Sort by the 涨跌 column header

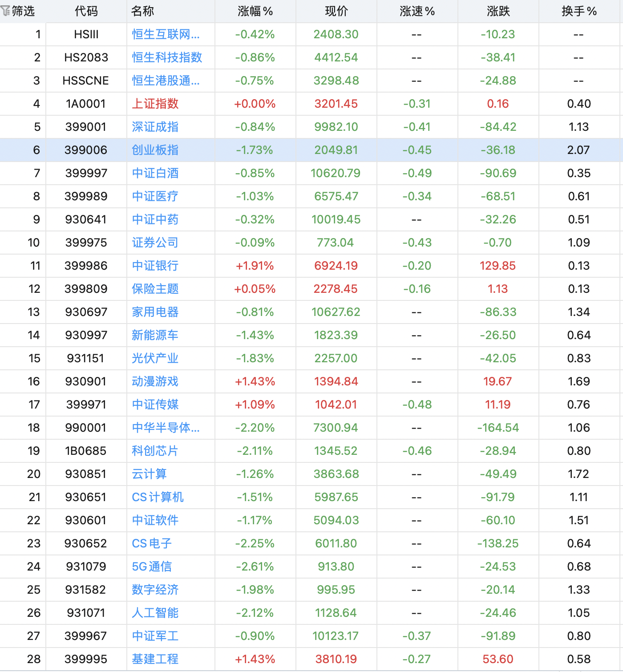click(498, 11)
